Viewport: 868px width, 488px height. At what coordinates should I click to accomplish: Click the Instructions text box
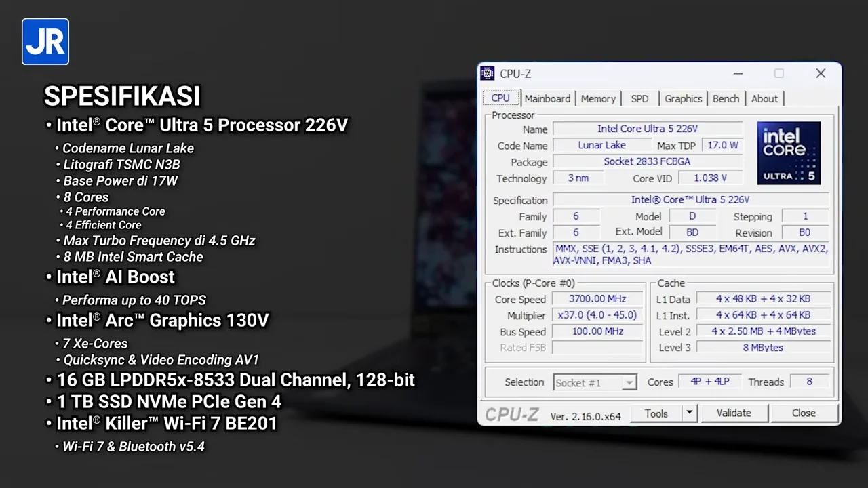pyautogui.click(x=690, y=255)
